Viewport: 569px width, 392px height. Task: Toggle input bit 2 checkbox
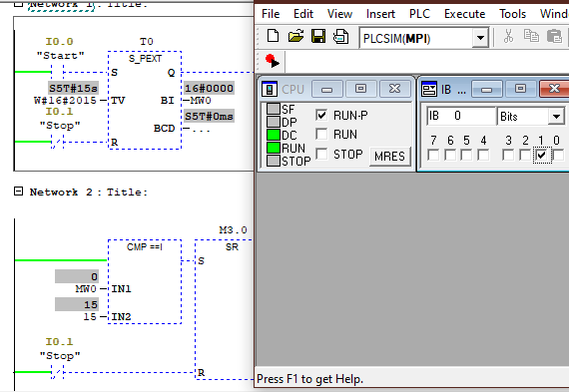tap(525, 156)
